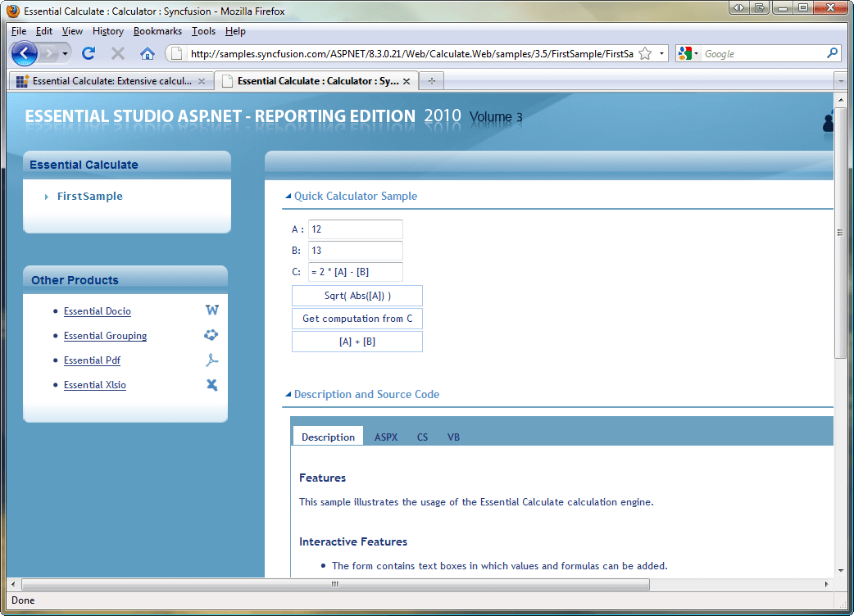Viewport: 854px width, 616px height.
Task: Switch to the VB tab
Action: 453,437
